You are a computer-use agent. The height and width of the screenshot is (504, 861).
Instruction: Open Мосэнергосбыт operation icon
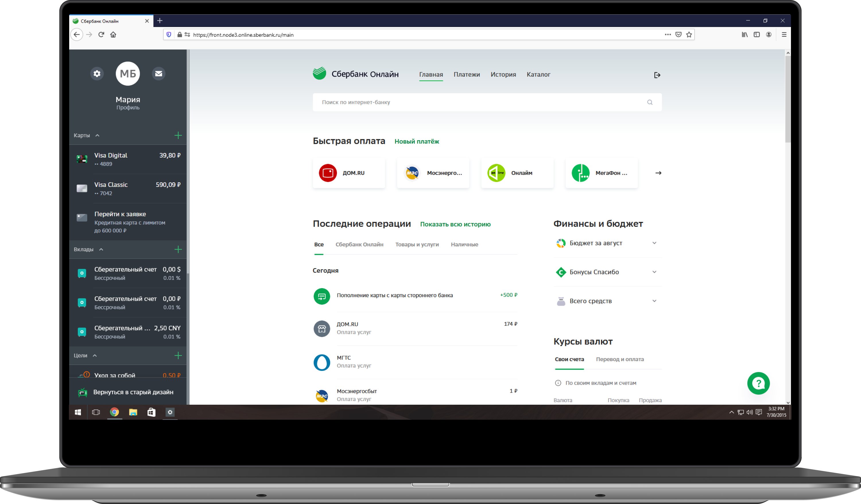point(321,396)
